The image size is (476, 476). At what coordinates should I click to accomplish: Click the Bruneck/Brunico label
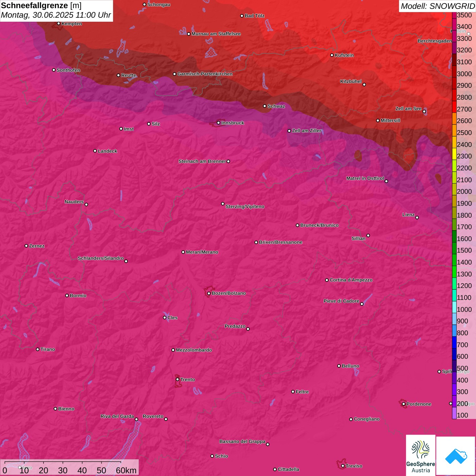[x=319, y=225]
